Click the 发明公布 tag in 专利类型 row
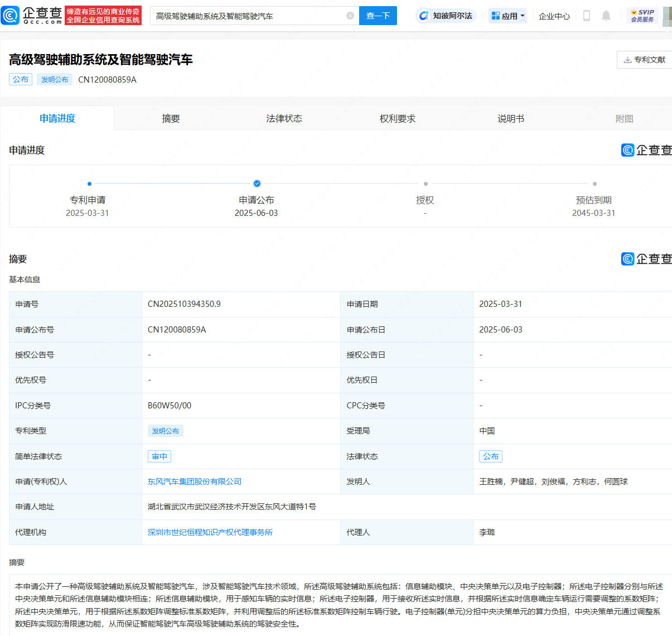Screen dimensions: 672x636 click(x=166, y=431)
